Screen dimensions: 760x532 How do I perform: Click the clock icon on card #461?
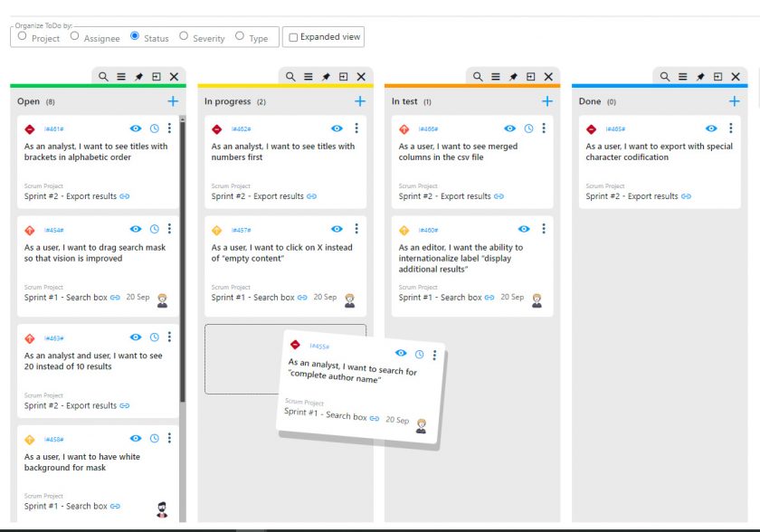[x=154, y=127]
